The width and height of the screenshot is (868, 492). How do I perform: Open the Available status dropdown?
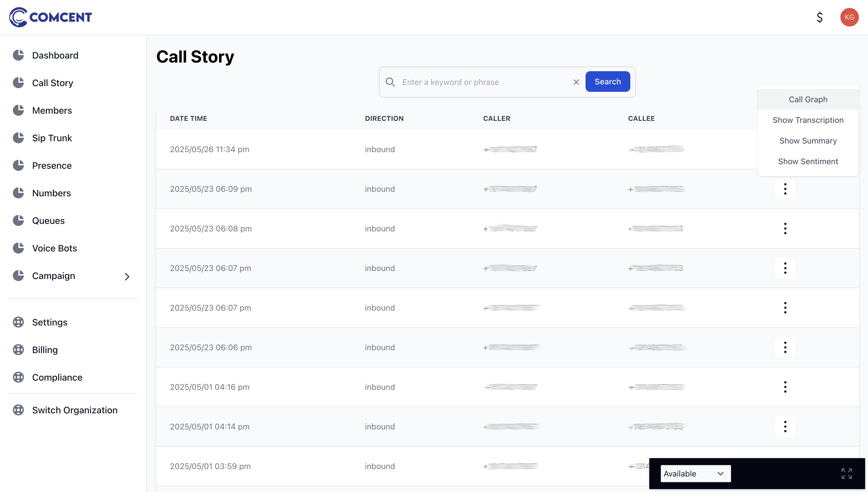click(695, 473)
